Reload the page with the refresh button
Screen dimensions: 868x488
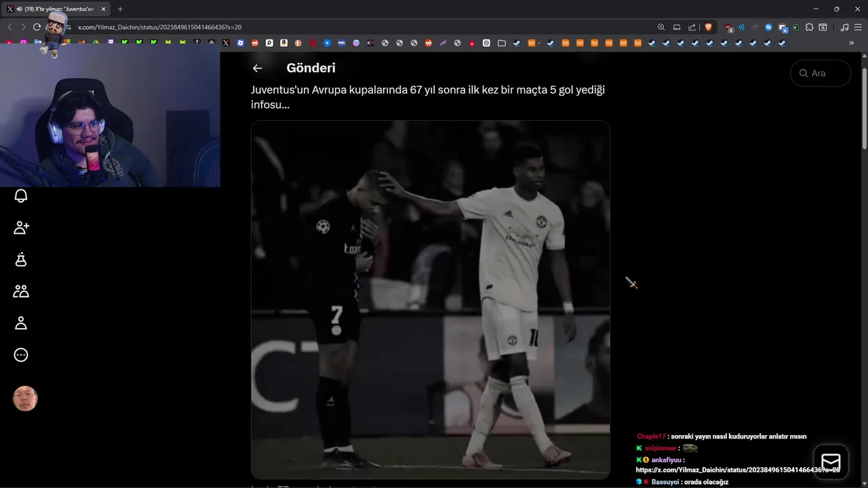[37, 27]
